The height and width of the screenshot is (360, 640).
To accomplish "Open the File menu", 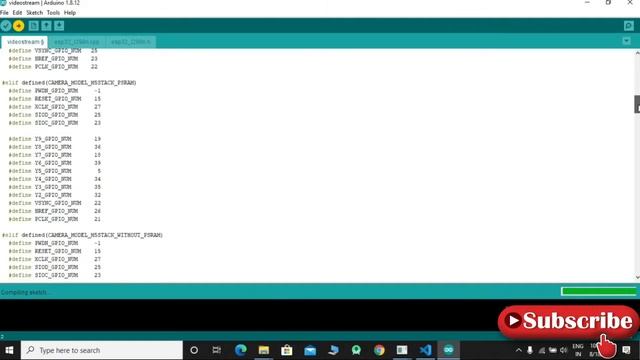I will coord(4,13).
